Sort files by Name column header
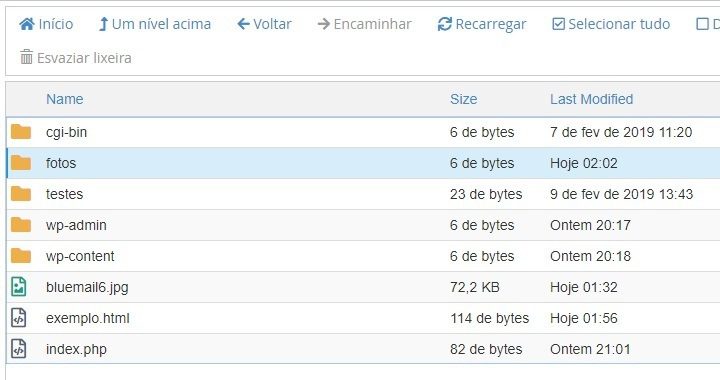The height and width of the screenshot is (380, 720). (65, 99)
